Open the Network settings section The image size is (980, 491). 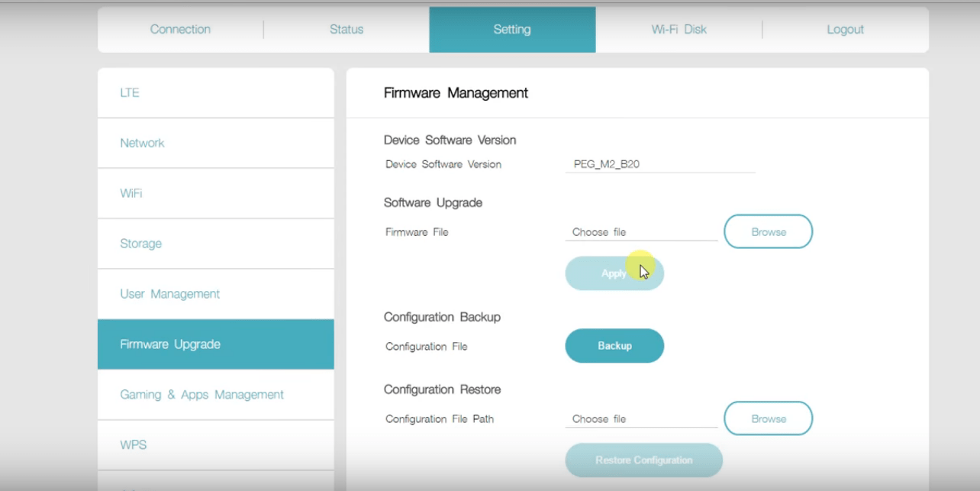click(216, 144)
